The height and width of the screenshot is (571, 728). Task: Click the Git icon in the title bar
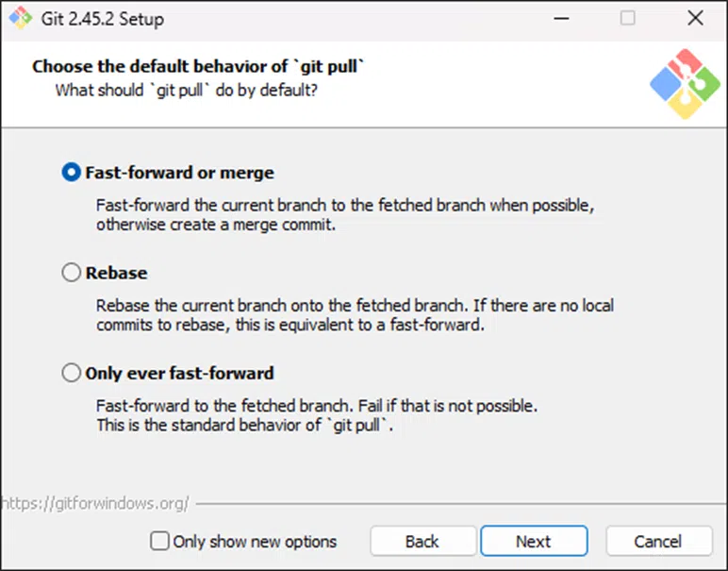tap(20, 18)
